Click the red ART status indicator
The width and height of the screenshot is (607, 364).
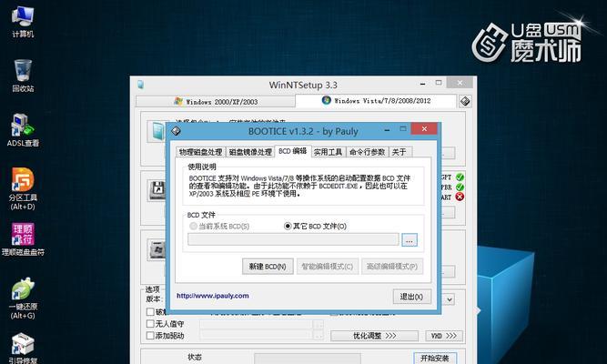coord(460,197)
